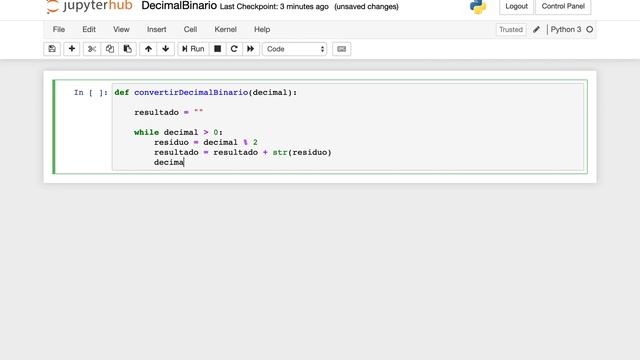
Task: Open the Edit menu
Action: click(x=89, y=29)
